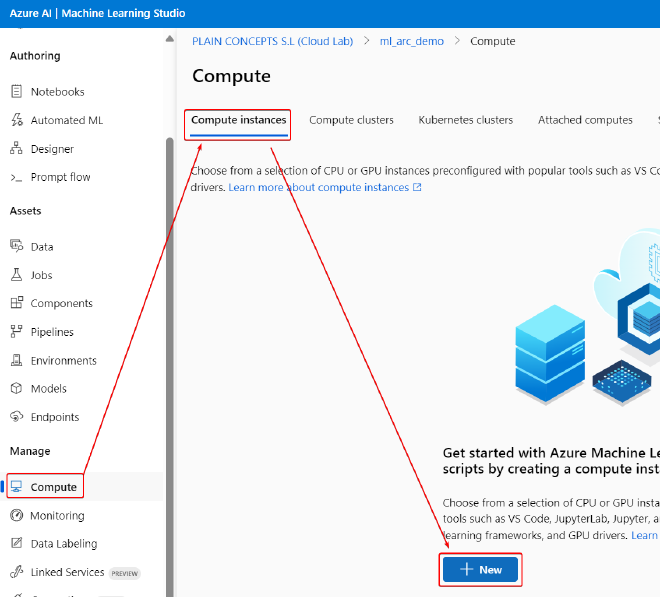This screenshot has width=660, height=597.
Task: Click the Endpoints cloud icon
Action: (16, 417)
